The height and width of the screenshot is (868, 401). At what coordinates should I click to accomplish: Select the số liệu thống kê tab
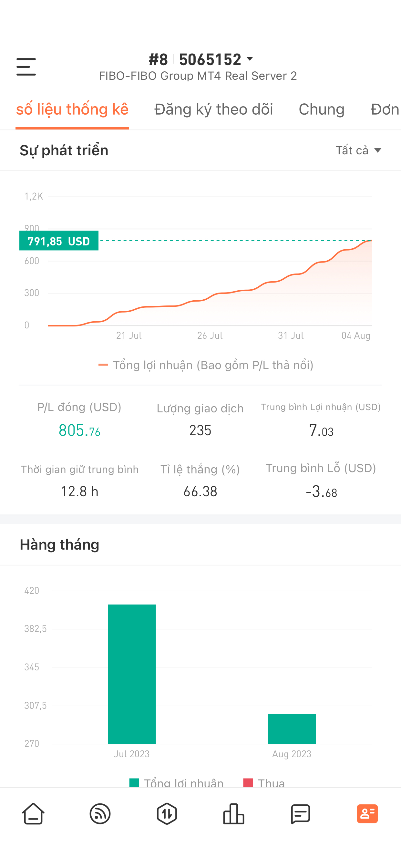tap(72, 109)
